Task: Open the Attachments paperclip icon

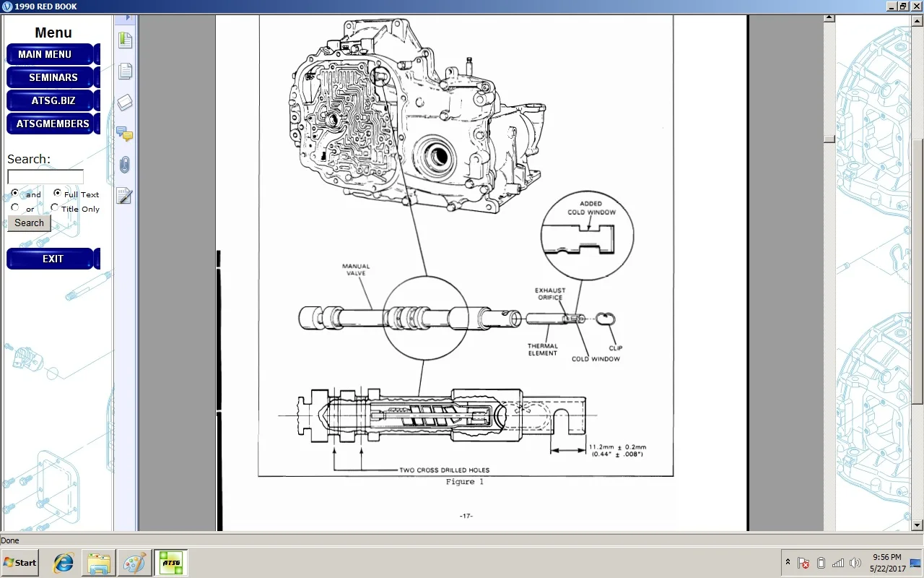Action: click(x=126, y=165)
